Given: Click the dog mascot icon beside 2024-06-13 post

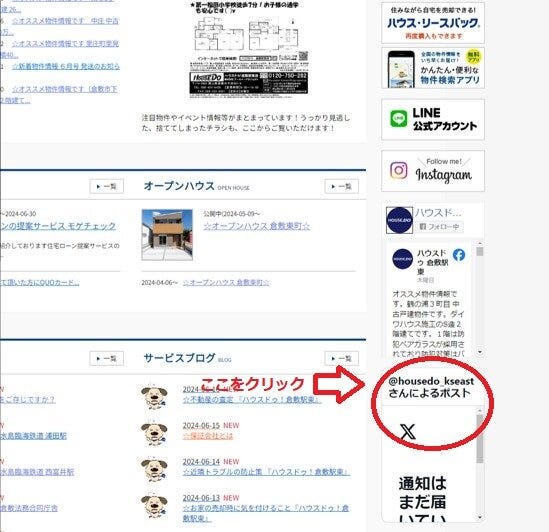Looking at the screenshot, I should tap(154, 505).
